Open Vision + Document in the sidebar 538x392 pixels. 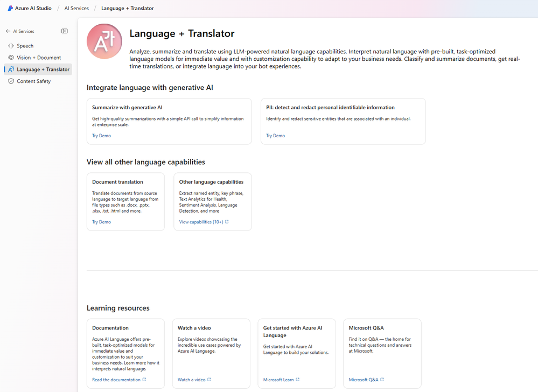[38, 58]
